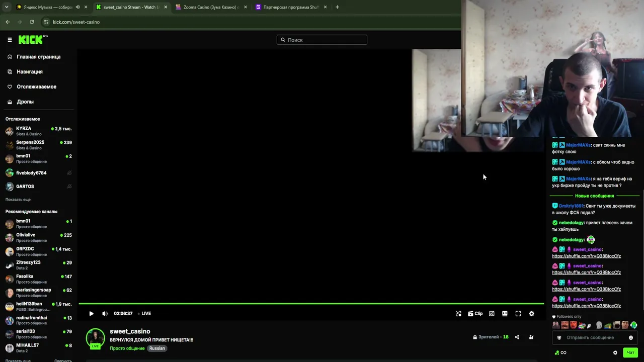This screenshot has width=644, height=362.
Task: Open a new browser tab
Action: tap(337, 7)
